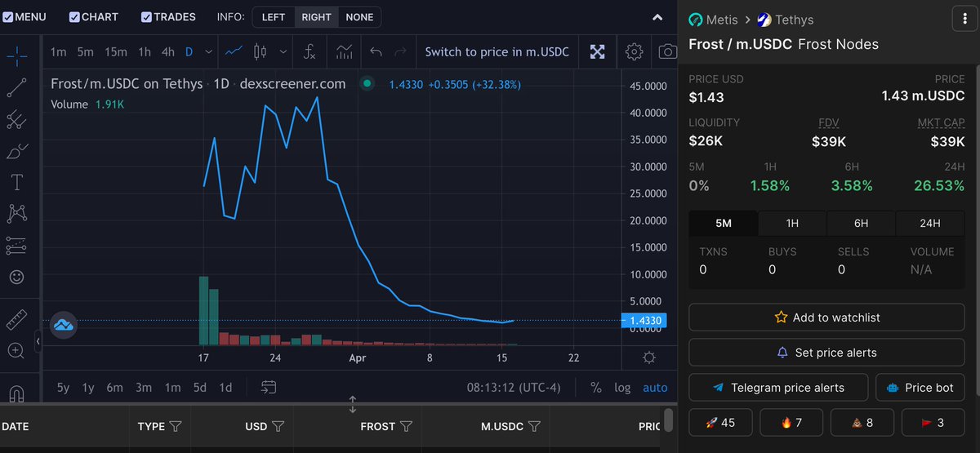Vote with the rocket reaction 45
The height and width of the screenshot is (453, 980).
pyautogui.click(x=721, y=423)
